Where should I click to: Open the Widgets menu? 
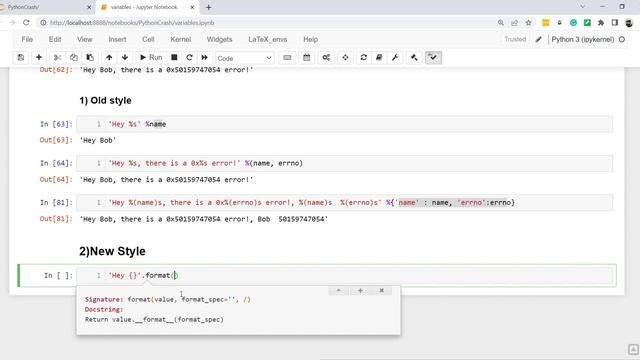[x=219, y=40]
